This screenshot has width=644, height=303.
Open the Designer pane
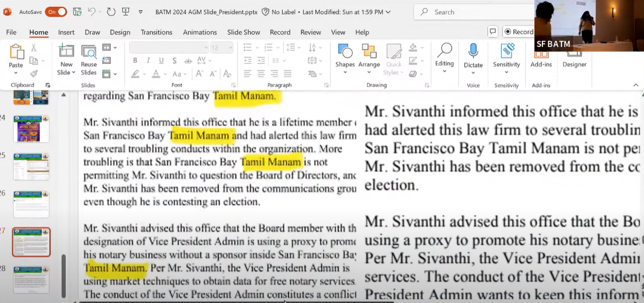coord(574,59)
